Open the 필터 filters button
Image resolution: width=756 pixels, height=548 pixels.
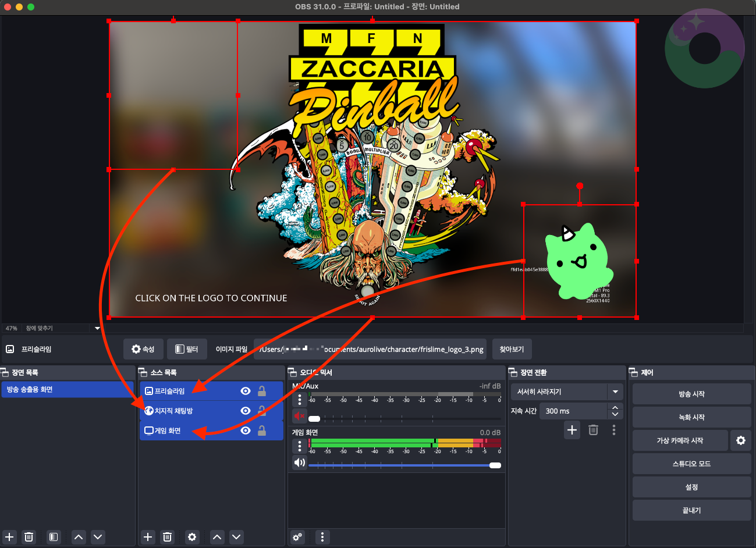tap(187, 349)
